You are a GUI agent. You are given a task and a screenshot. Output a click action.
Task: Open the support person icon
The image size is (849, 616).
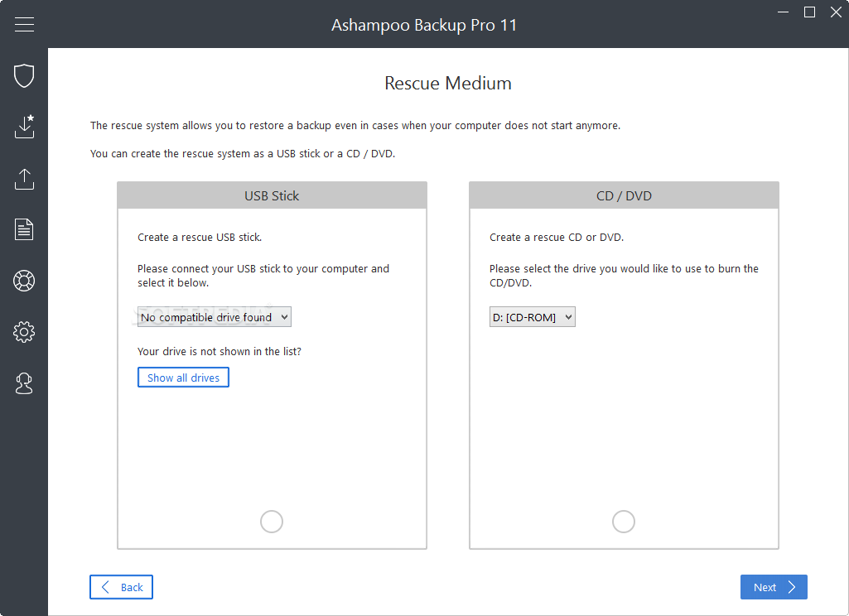(x=24, y=383)
